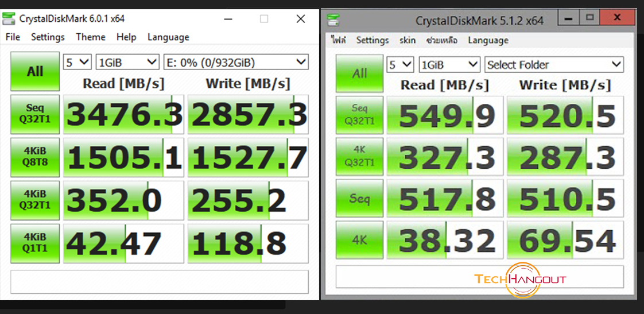The width and height of the screenshot is (644, 314).
Task: Maximize the CrystalDiskMark 5.1.2 window
Action: 590,18
